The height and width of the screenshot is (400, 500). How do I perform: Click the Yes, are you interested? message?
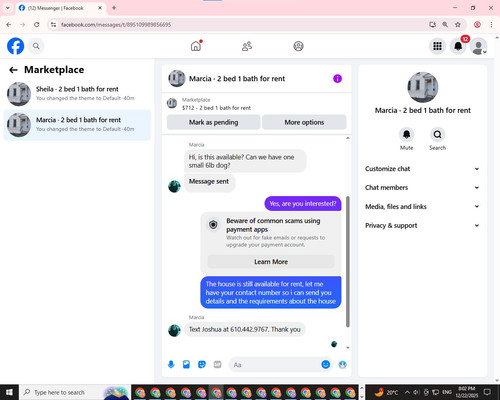coord(303,203)
